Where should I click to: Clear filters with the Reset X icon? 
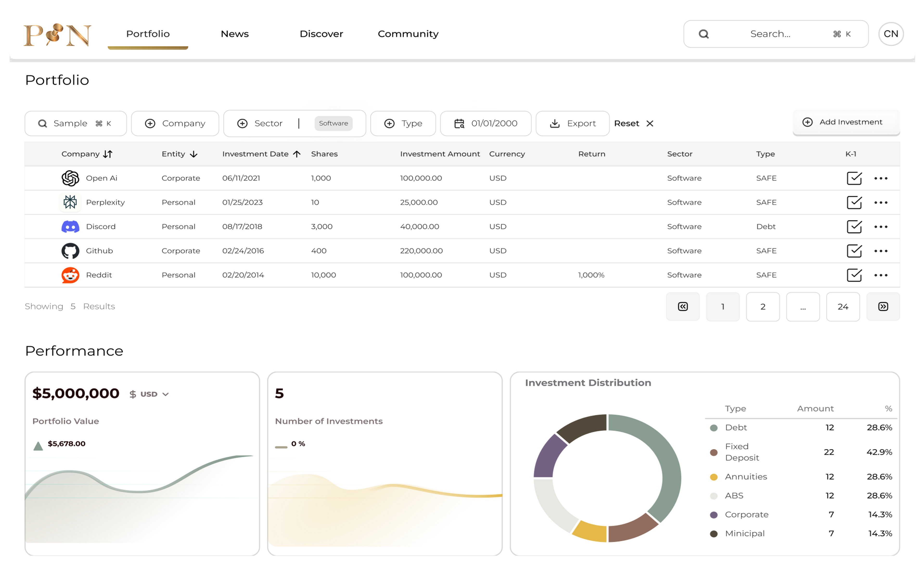coord(649,124)
